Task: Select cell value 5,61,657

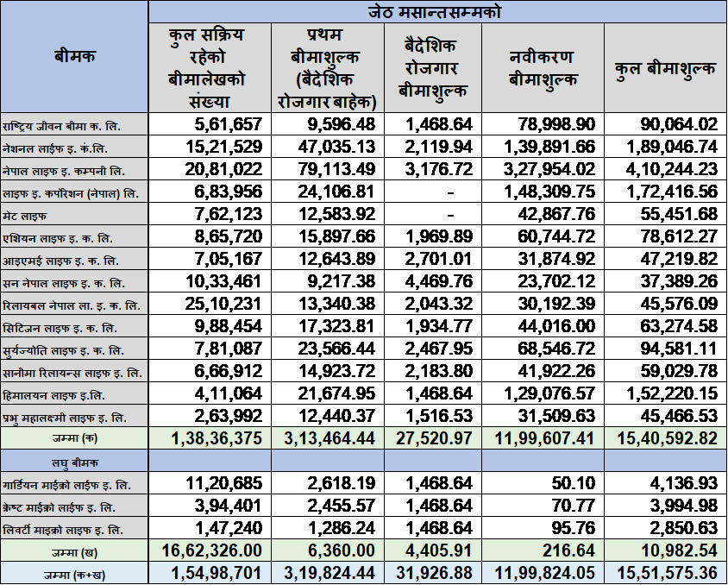Action: pyautogui.click(x=229, y=124)
